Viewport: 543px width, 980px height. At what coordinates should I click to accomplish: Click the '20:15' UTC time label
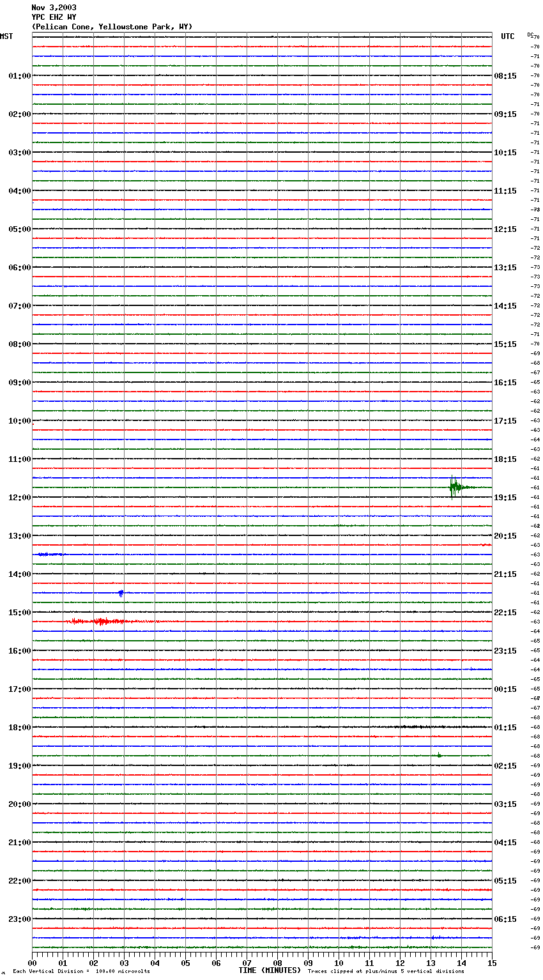point(505,536)
